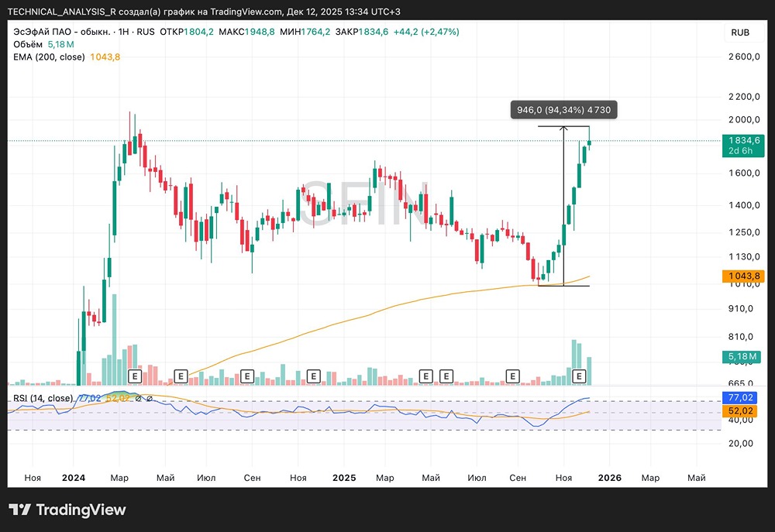This screenshot has width=775, height=532.
Task: Click the 2026 year label on time axis
Action: [609, 478]
